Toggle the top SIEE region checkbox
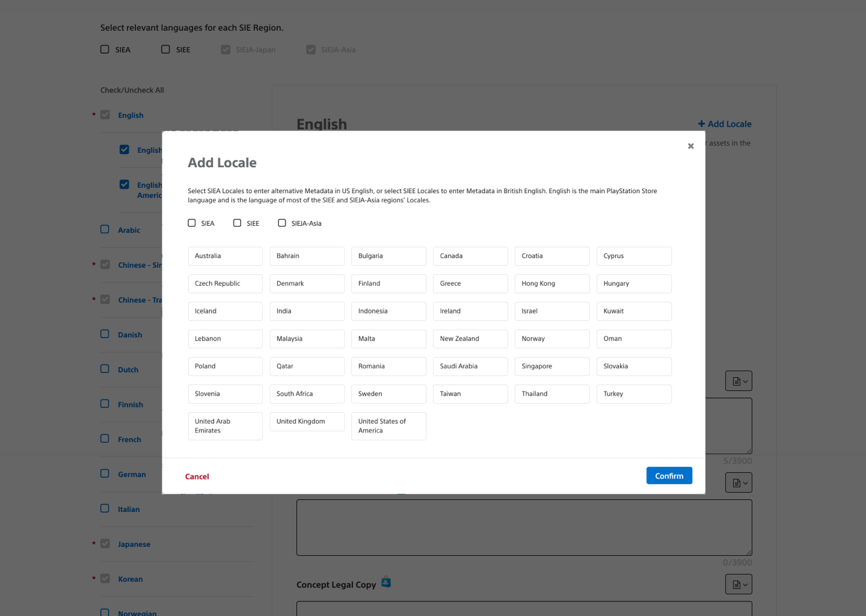Viewport: 866px width, 616px height. click(165, 49)
